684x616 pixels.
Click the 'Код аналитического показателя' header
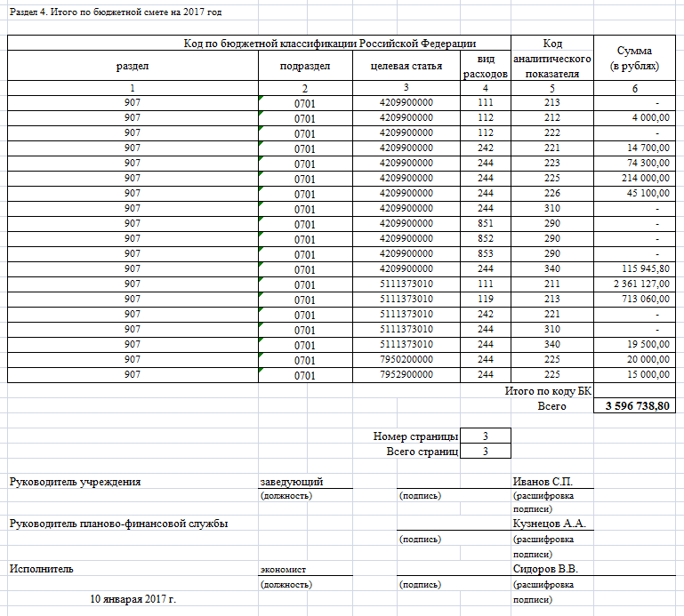pyautogui.click(x=551, y=59)
